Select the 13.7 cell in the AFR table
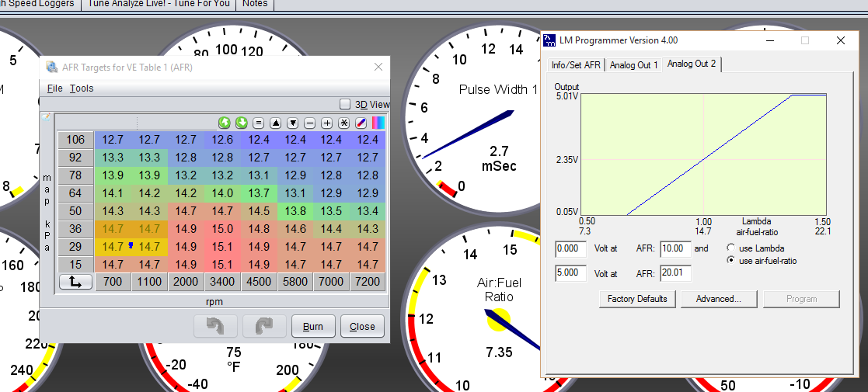The height and width of the screenshot is (392, 868). click(x=259, y=193)
